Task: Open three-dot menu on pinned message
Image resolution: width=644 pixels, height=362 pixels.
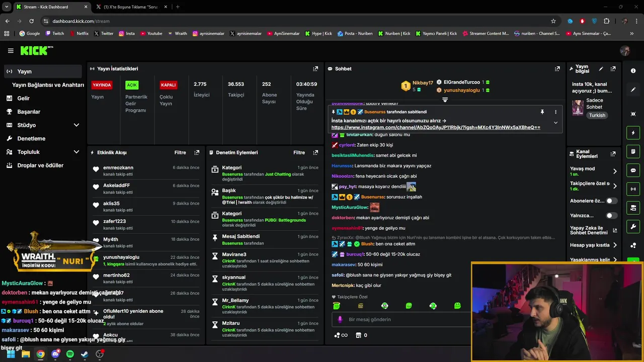Action: coord(555,112)
